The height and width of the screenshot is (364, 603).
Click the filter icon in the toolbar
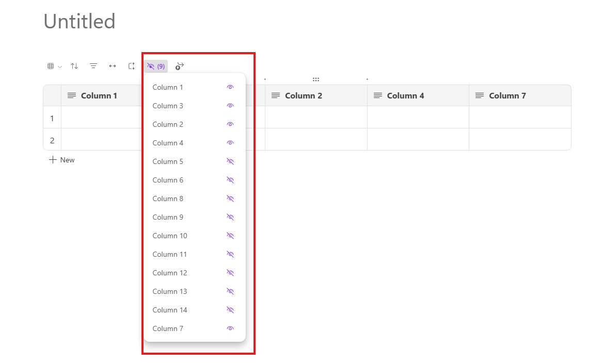[93, 66]
